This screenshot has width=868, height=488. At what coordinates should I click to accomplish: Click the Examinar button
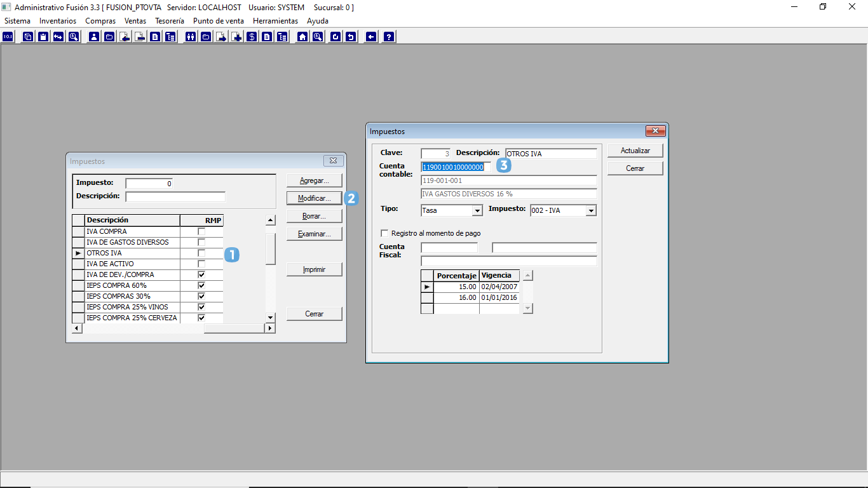[x=315, y=234]
